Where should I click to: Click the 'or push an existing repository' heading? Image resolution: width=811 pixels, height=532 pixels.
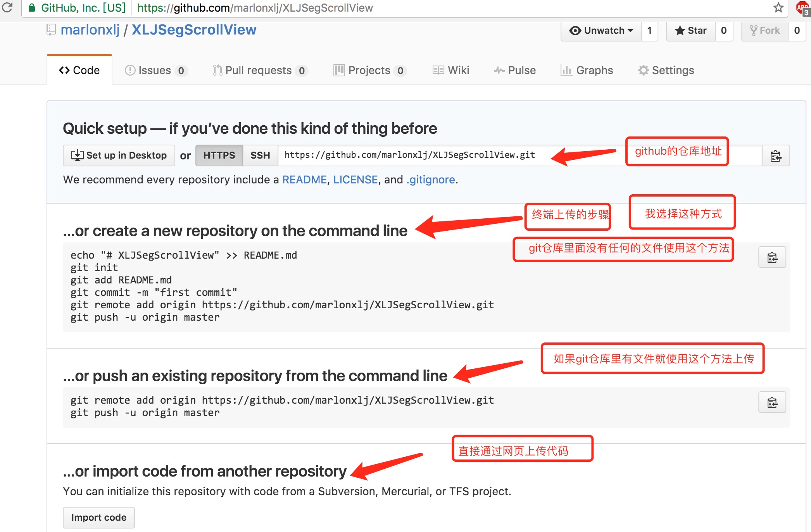click(255, 376)
